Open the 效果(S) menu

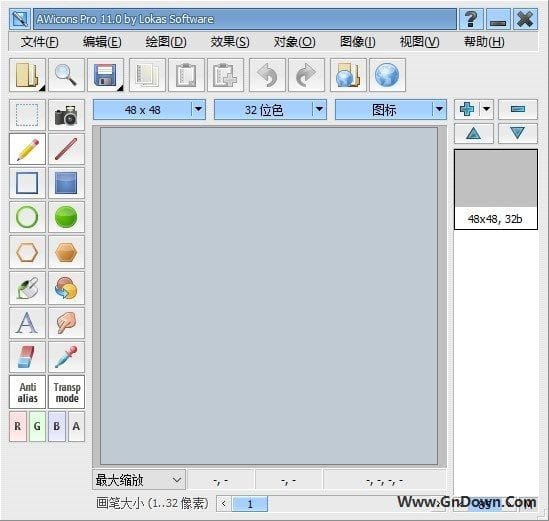230,42
